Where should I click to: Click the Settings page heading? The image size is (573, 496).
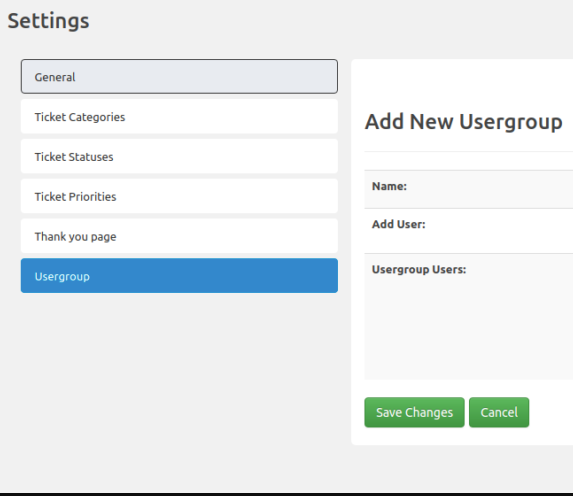pos(48,21)
